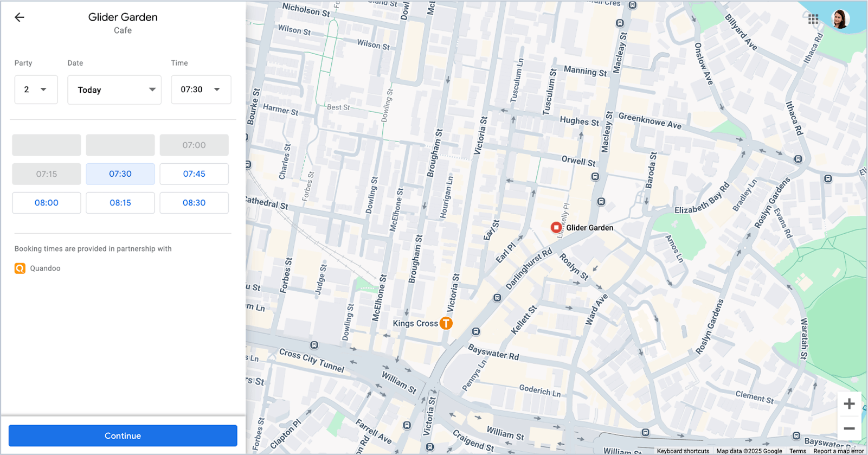
Task: Click the Glider Garden map pin
Action: 556,228
